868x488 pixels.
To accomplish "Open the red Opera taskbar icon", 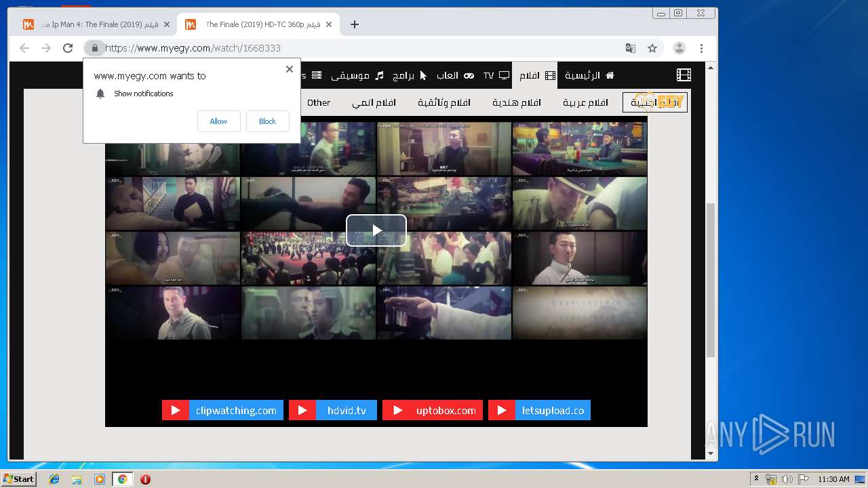I will pyautogui.click(x=145, y=479).
